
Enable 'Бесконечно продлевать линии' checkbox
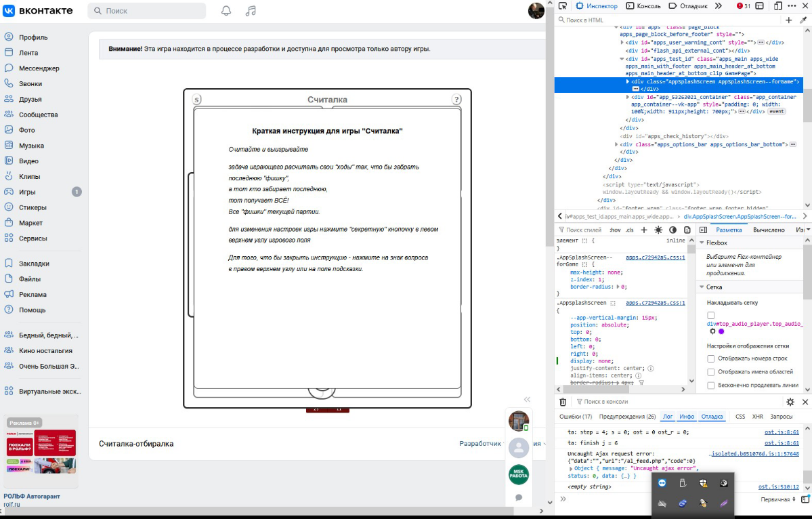(710, 386)
